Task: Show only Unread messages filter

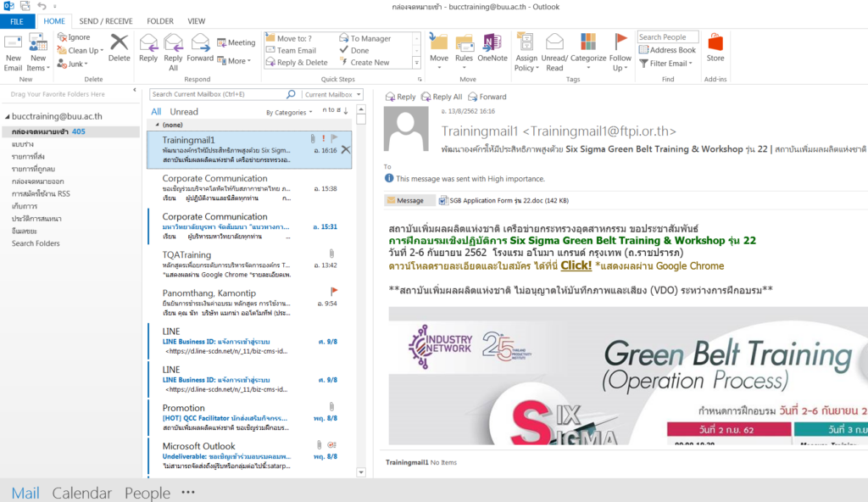Action: pos(184,112)
